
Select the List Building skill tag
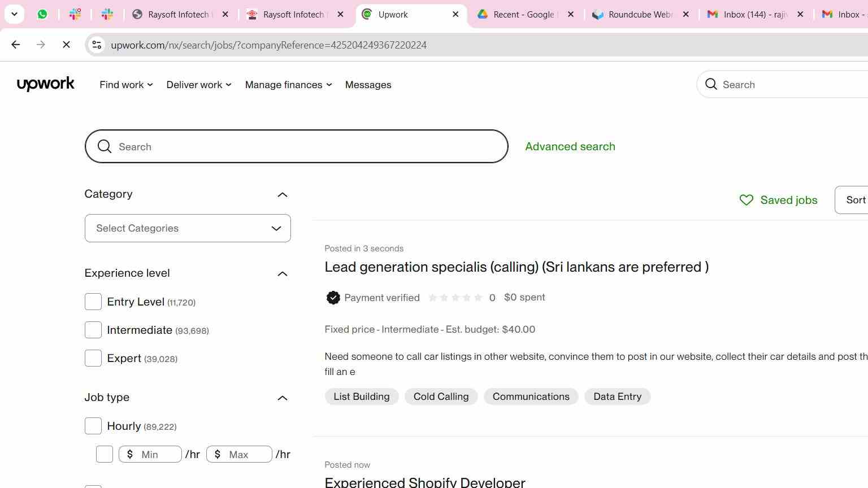click(x=362, y=396)
